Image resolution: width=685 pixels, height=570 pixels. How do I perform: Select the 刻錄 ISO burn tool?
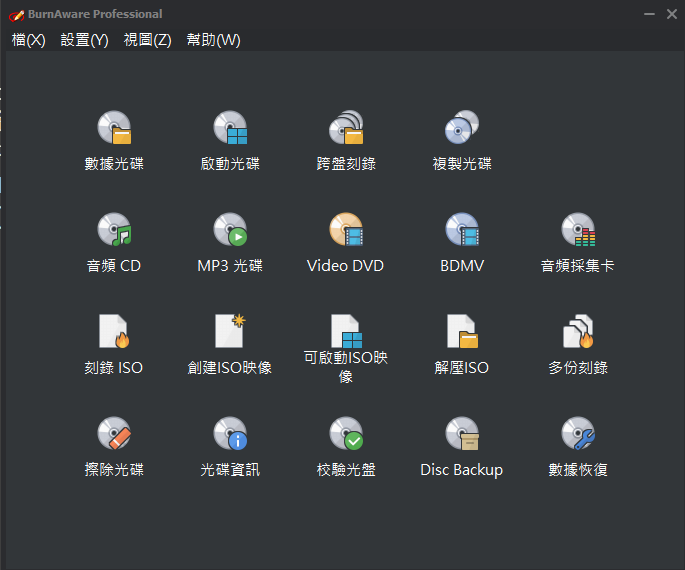(114, 345)
